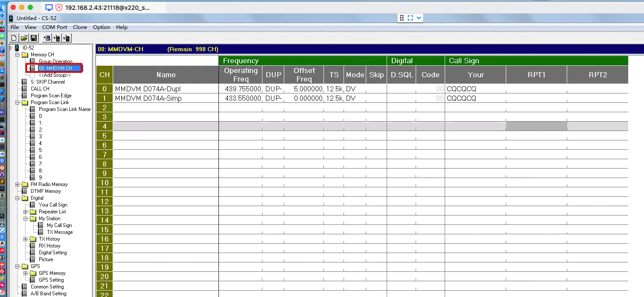Click the blue monitor icon in title bar
644x297 pixels.
point(49,7)
